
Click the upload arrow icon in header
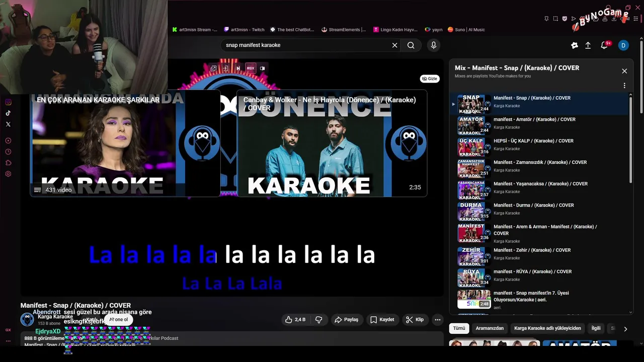pyautogui.click(x=588, y=45)
